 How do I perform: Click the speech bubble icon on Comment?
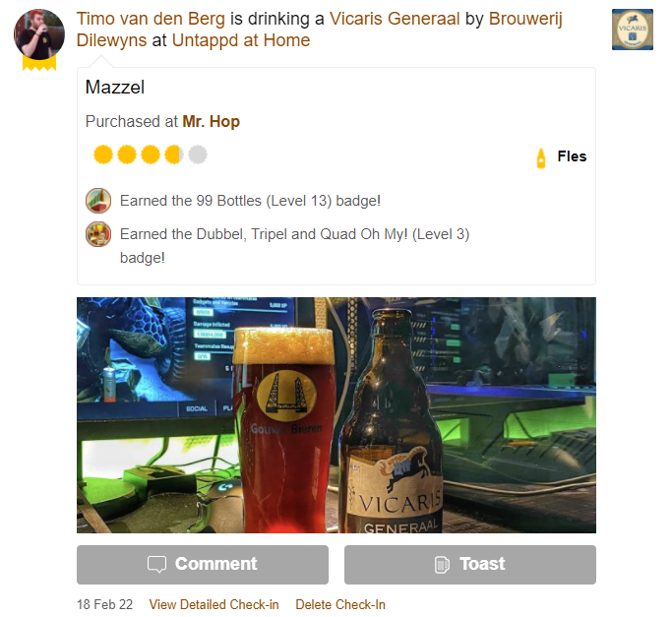pos(156,564)
